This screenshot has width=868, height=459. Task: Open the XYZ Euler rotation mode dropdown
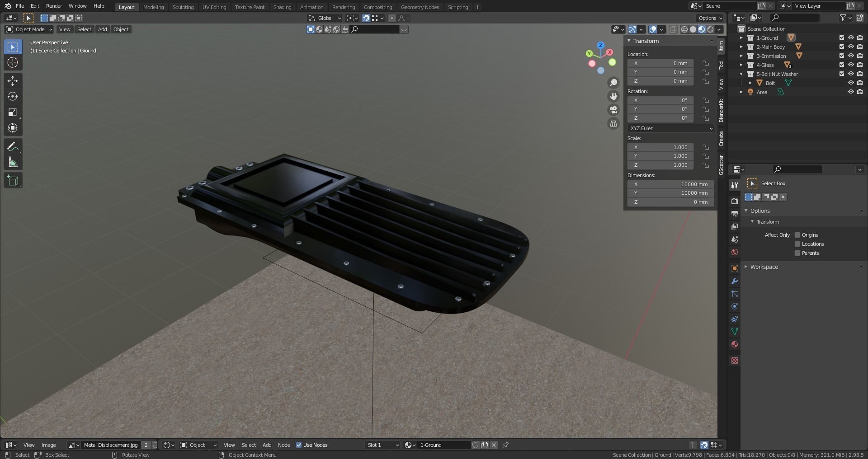pos(670,128)
